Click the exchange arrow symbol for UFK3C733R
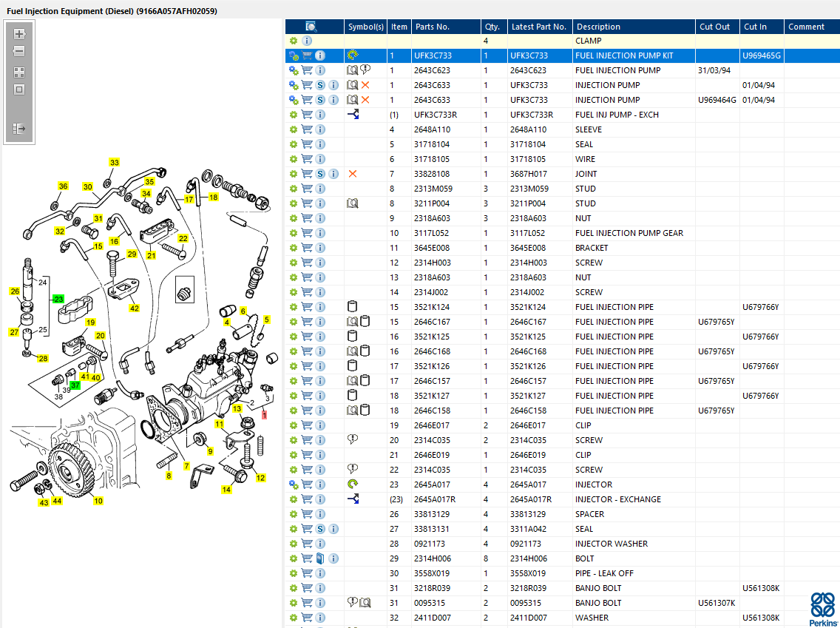The width and height of the screenshot is (840, 628). click(x=353, y=114)
